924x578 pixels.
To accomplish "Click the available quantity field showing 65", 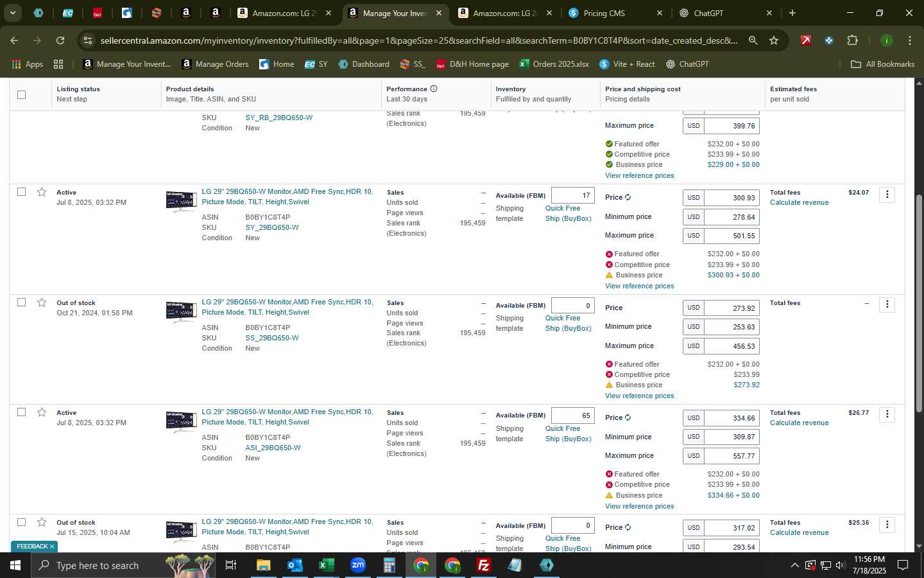I will tap(572, 416).
